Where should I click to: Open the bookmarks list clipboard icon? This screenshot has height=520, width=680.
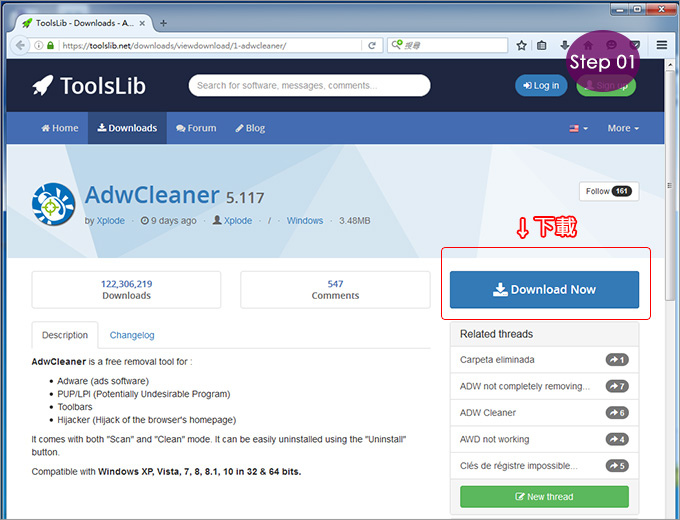point(542,45)
